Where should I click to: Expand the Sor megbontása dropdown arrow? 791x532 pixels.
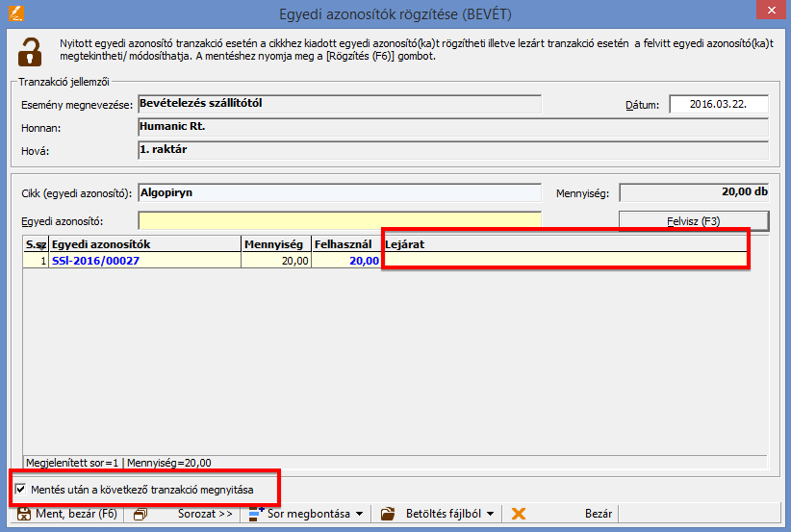(x=359, y=514)
